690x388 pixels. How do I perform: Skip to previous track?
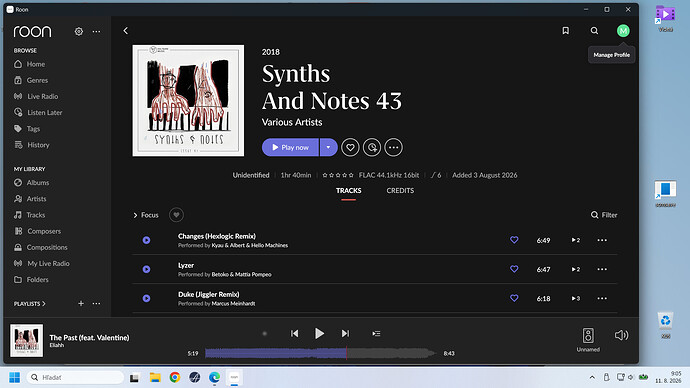pyautogui.click(x=294, y=333)
